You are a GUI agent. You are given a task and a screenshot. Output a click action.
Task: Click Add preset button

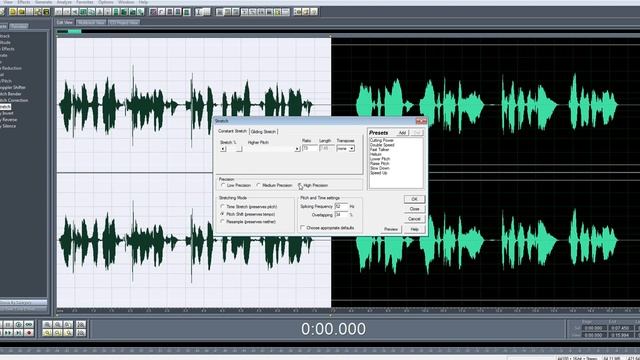(402, 133)
